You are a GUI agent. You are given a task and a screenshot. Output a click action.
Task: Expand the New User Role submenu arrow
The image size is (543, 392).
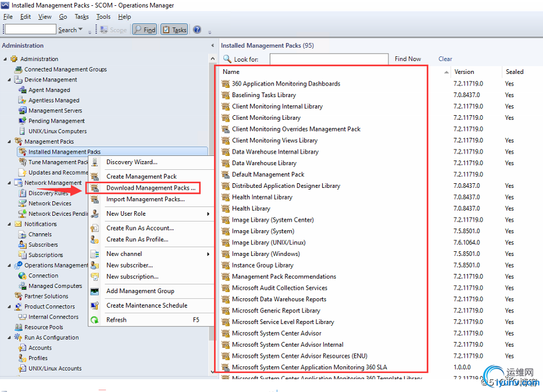(208, 214)
